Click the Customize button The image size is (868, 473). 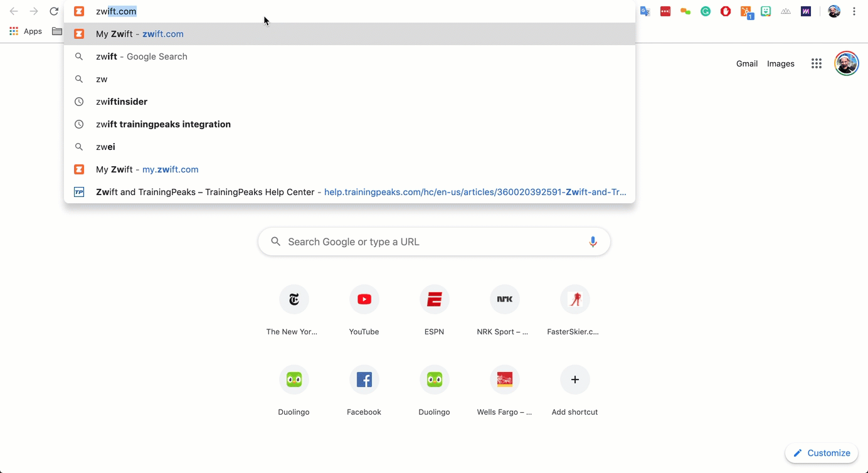pyautogui.click(x=822, y=453)
